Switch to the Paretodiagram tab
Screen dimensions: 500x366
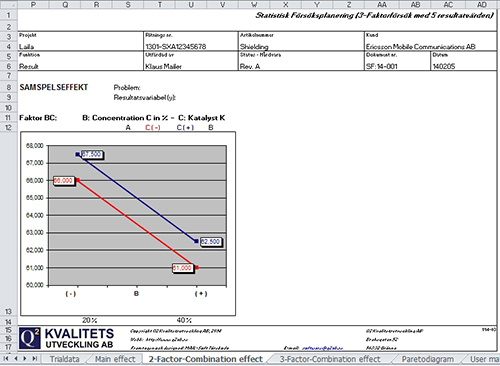point(428,359)
